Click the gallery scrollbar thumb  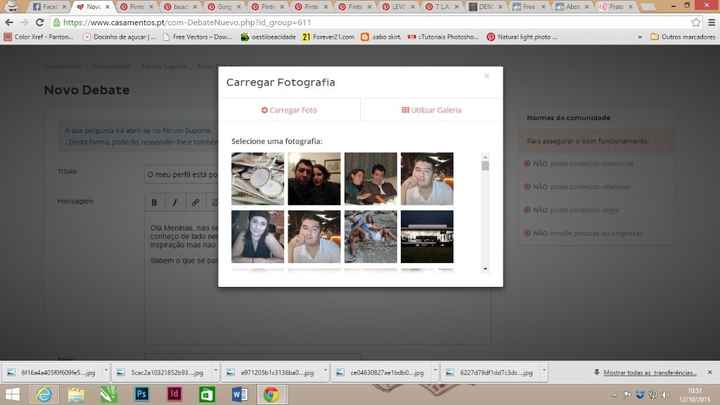coord(485,165)
